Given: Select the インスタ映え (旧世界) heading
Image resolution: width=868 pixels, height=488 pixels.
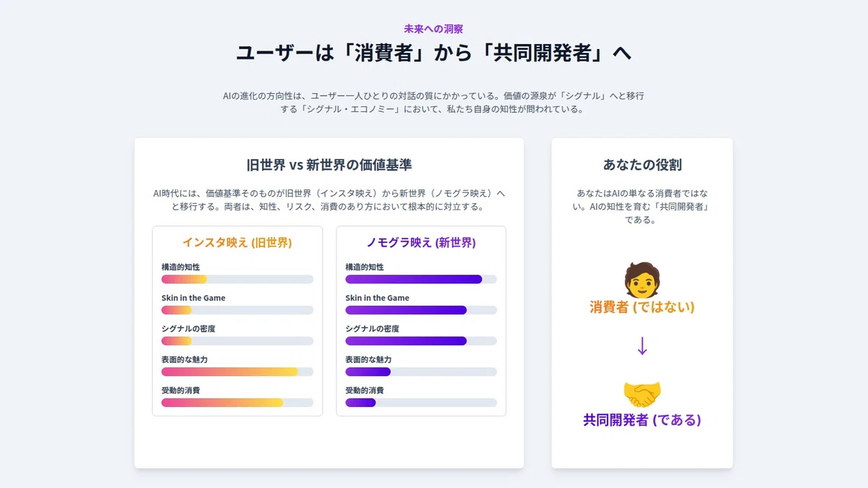Looking at the screenshot, I should 237,242.
